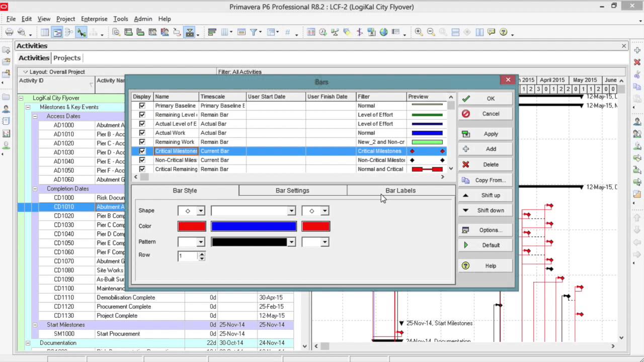Show the Activity Table view icon
This screenshot has width=644, height=362.
(x=45, y=32)
